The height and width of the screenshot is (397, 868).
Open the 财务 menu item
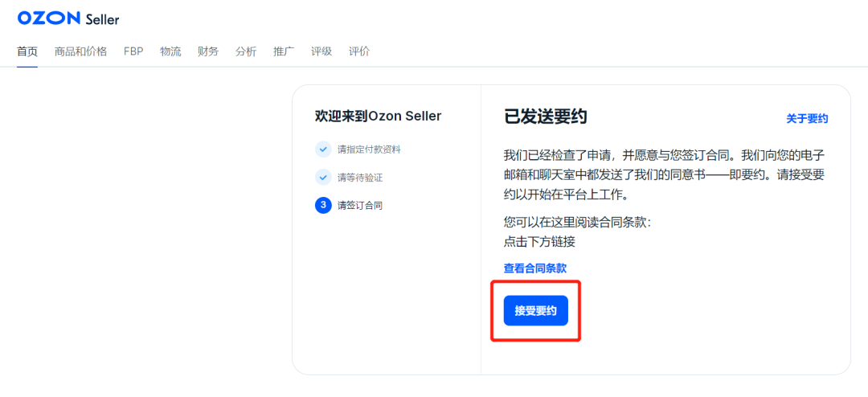(x=208, y=51)
